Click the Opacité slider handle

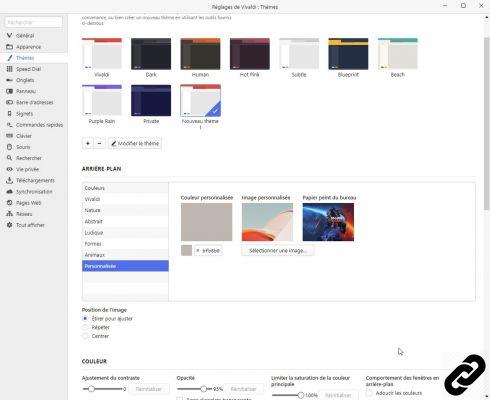[x=204, y=389]
